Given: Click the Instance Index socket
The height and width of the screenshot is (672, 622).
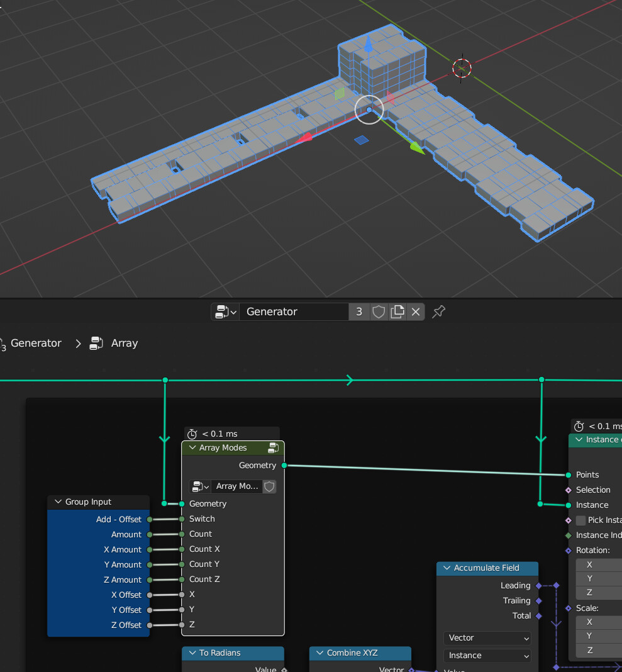Looking at the screenshot, I should pos(569,535).
